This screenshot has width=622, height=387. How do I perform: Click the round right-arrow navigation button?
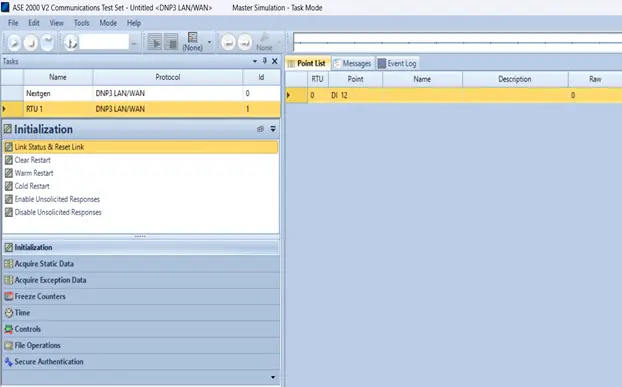point(244,42)
